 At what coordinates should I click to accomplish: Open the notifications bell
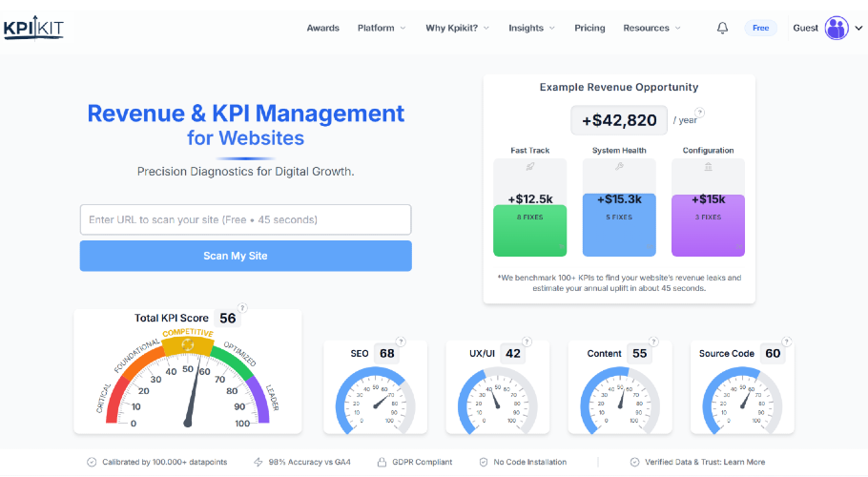click(x=722, y=28)
